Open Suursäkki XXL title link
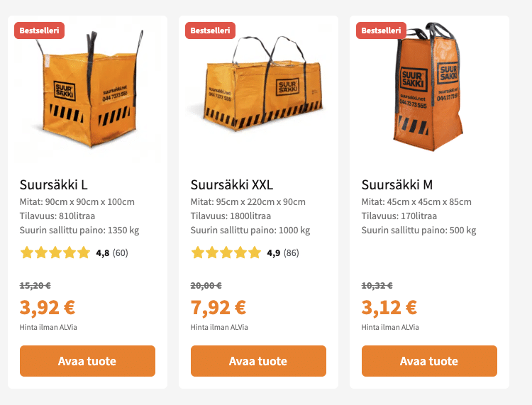 pos(232,185)
